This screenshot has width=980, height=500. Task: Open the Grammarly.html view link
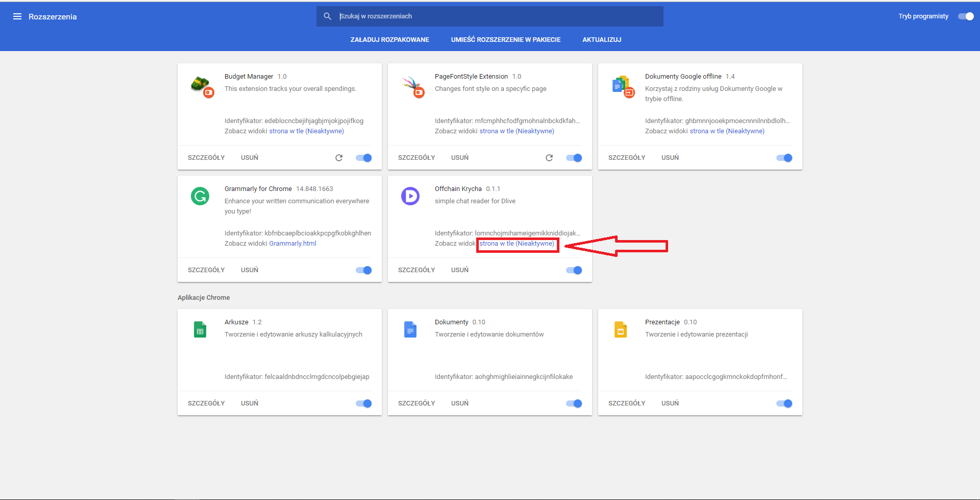pyautogui.click(x=292, y=244)
